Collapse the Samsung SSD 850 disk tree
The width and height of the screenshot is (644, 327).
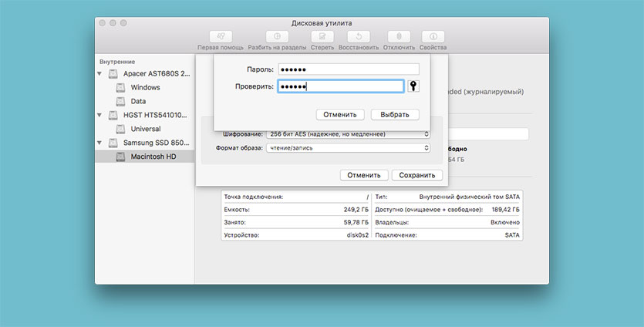(100, 143)
